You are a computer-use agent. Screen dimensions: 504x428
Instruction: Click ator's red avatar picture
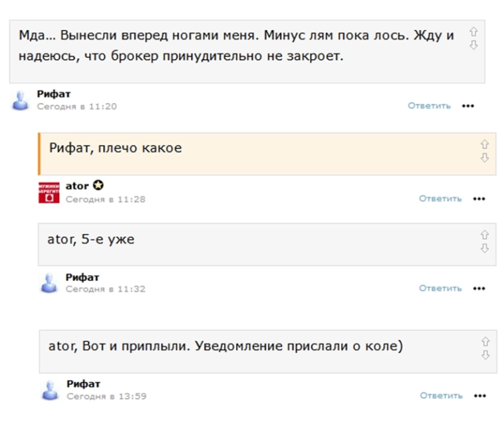click(x=49, y=192)
